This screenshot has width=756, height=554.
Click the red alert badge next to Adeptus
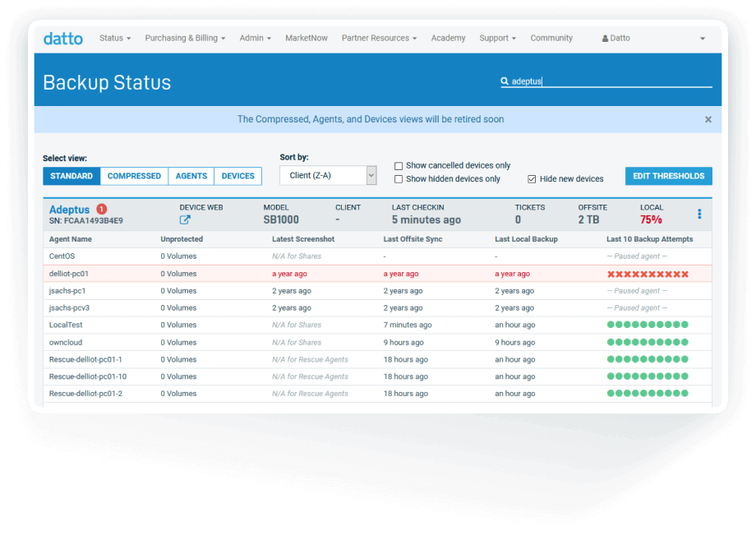click(x=102, y=209)
